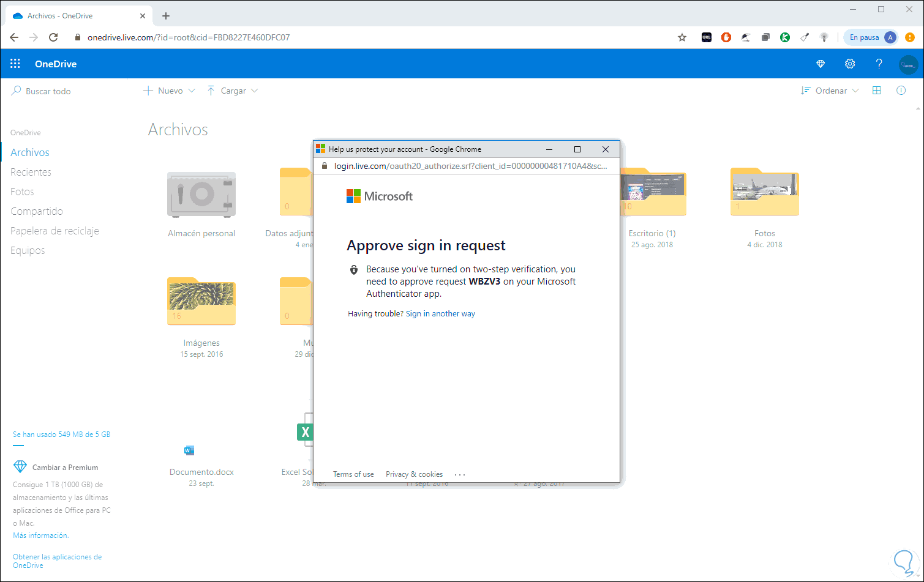
Task: Select Archivos in the sidebar
Action: (x=30, y=152)
